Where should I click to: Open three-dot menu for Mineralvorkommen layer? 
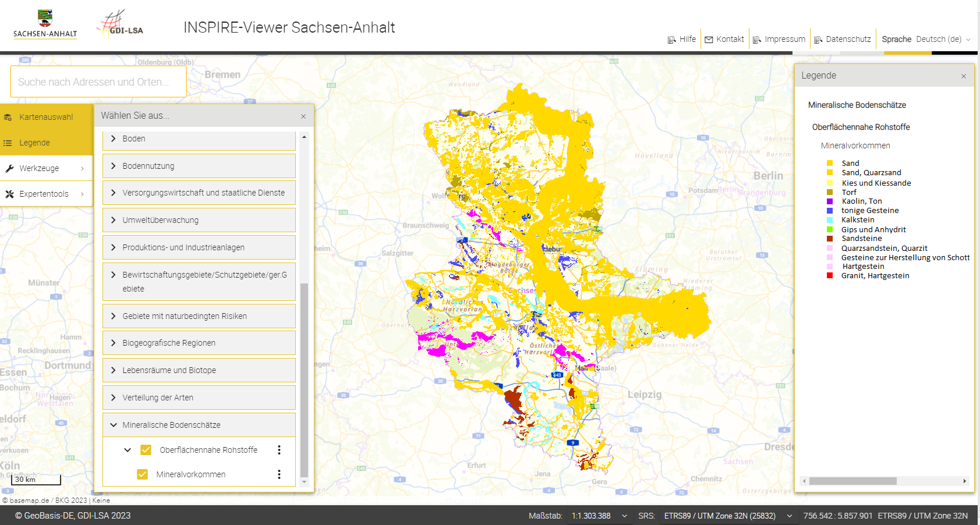coord(279,474)
